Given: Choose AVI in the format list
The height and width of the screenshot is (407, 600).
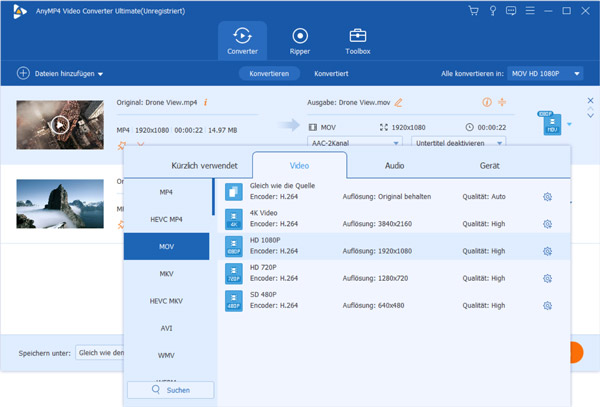Looking at the screenshot, I should (x=166, y=328).
